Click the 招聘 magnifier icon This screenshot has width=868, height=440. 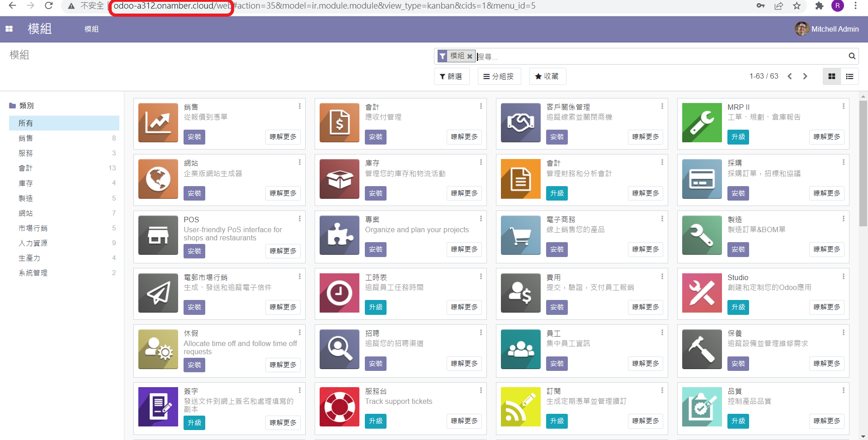coord(339,349)
